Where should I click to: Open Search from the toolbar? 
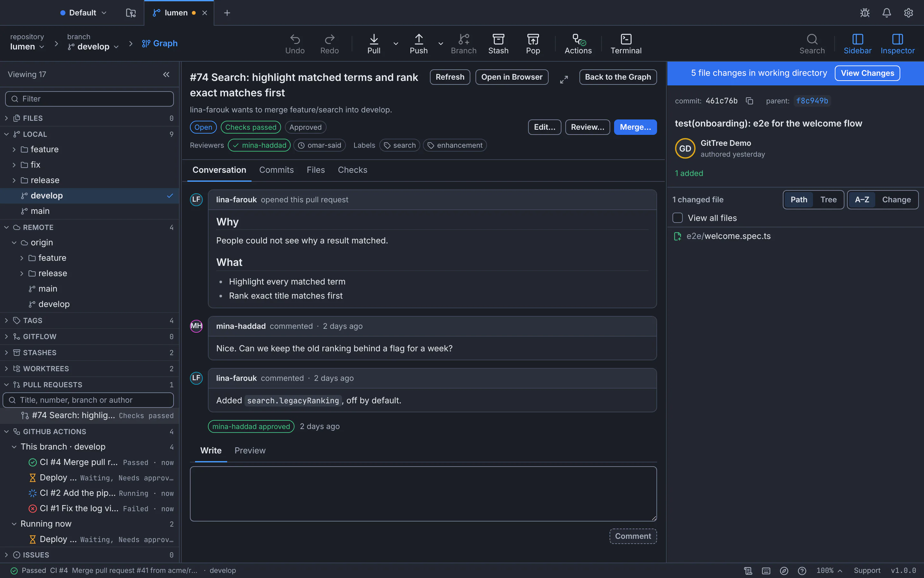(x=812, y=44)
